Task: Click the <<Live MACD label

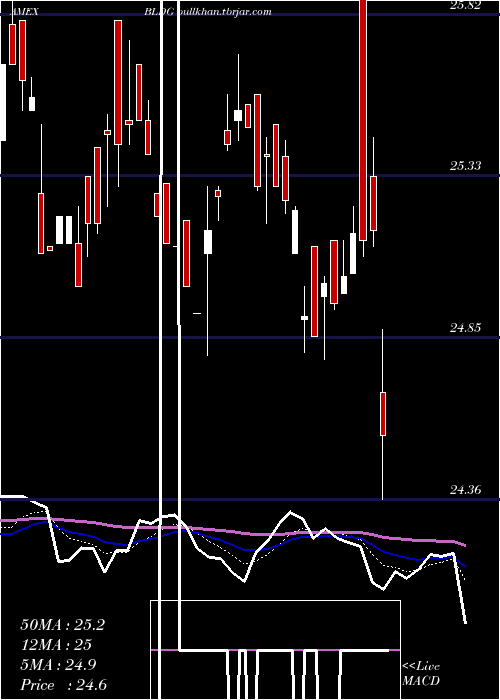Action: [421, 673]
